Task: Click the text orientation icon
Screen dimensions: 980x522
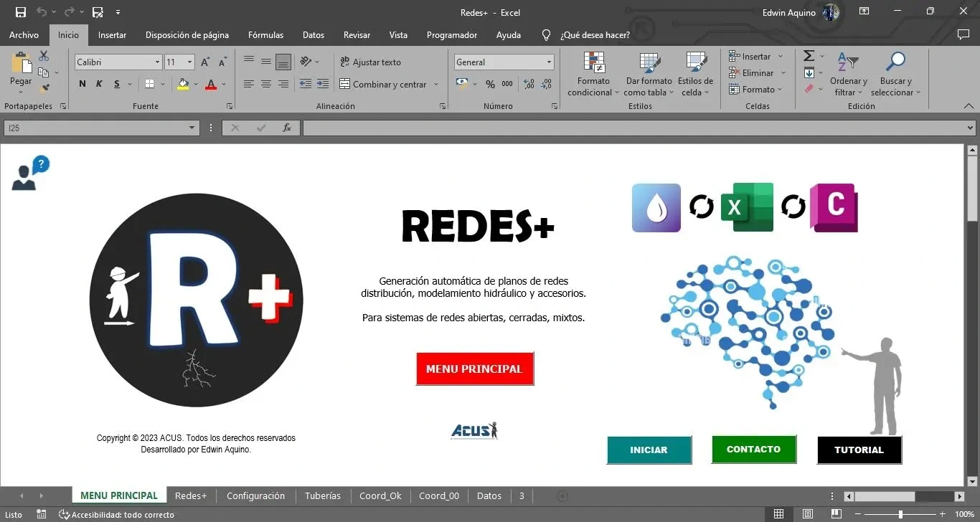Action: pyautogui.click(x=306, y=62)
